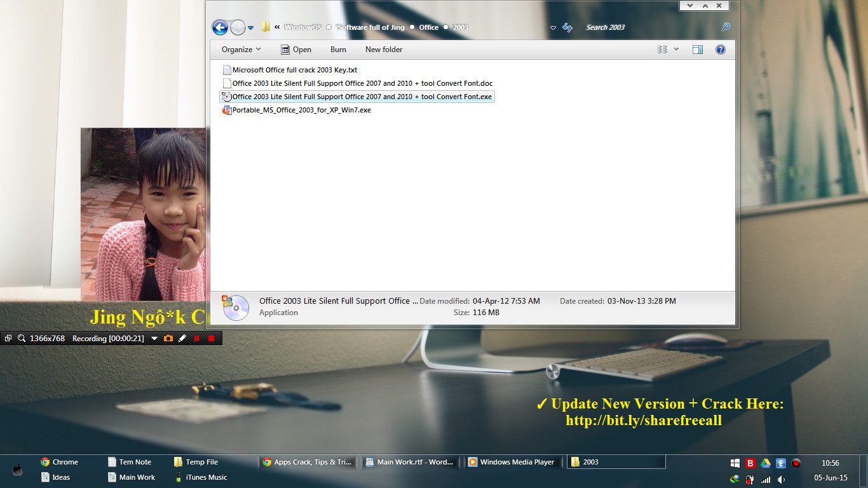868x488 pixels.
Task: Open the Tem Note shortcut
Action: pyautogui.click(x=130, y=462)
